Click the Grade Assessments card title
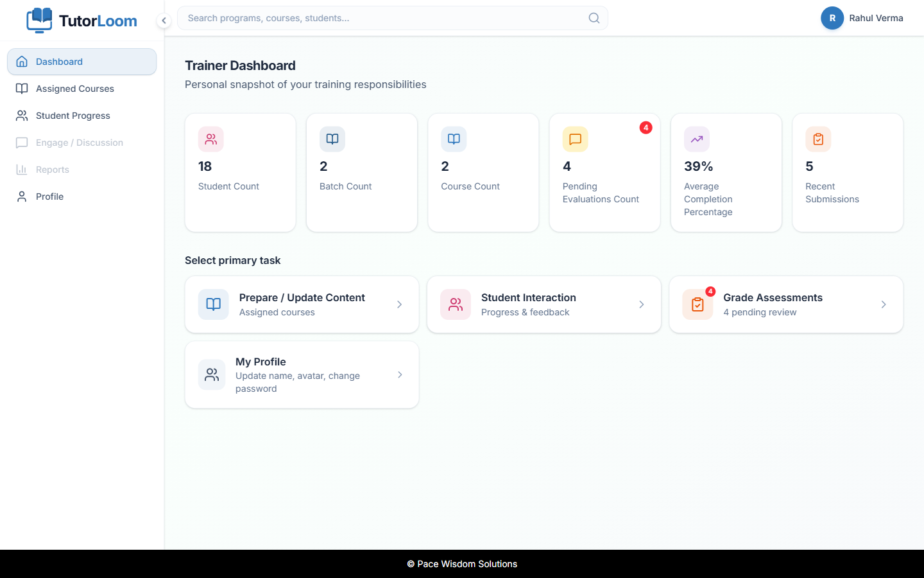The width and height of the screenshot is (924, 578). click(x=773, y=297)
